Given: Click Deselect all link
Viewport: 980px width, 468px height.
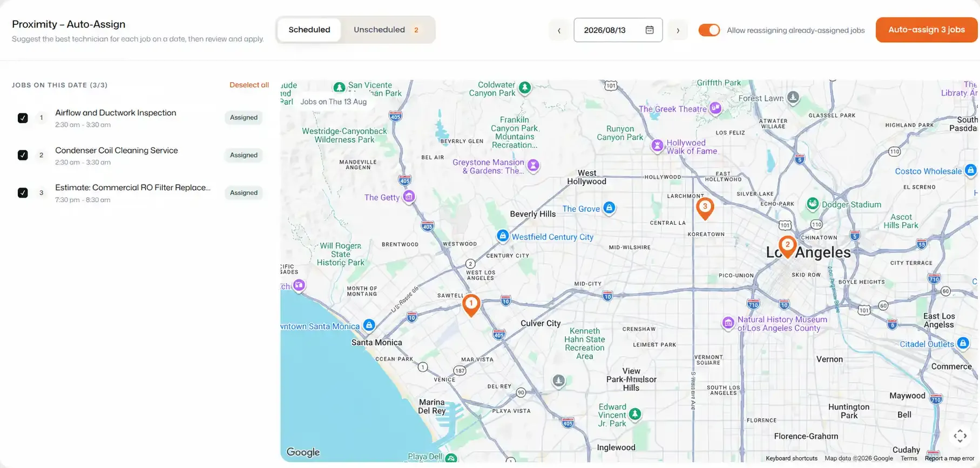Looking at the screenshot, I should (249, 85).
